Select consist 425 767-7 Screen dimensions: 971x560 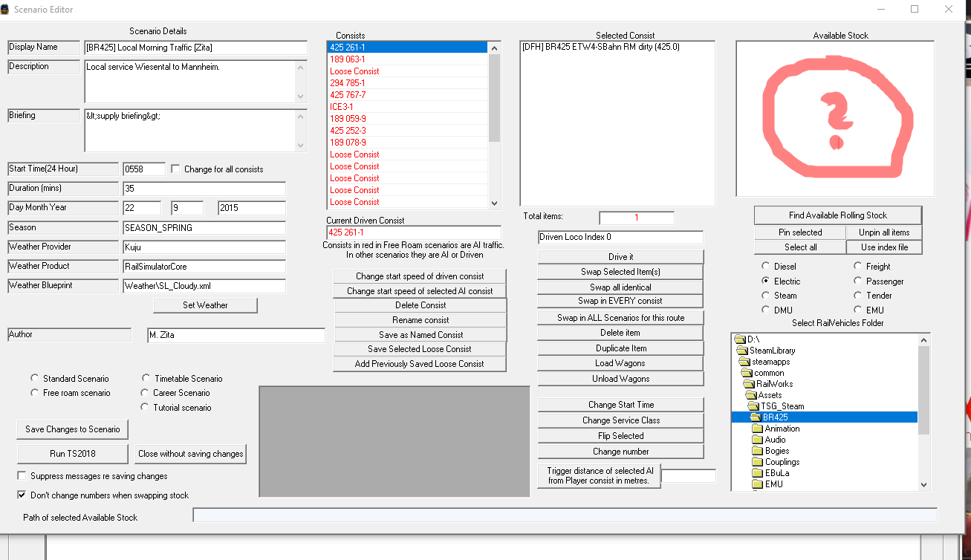[x=407, y=95]
